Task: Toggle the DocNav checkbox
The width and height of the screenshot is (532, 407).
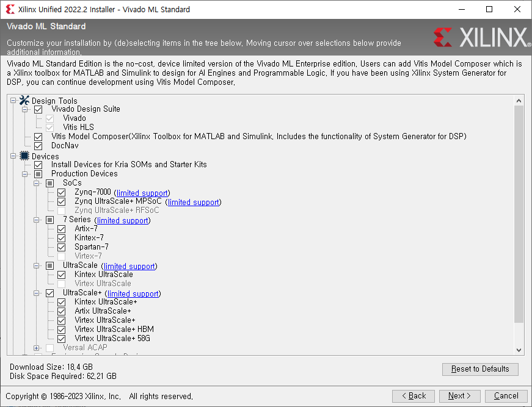Action: [38, 146]
